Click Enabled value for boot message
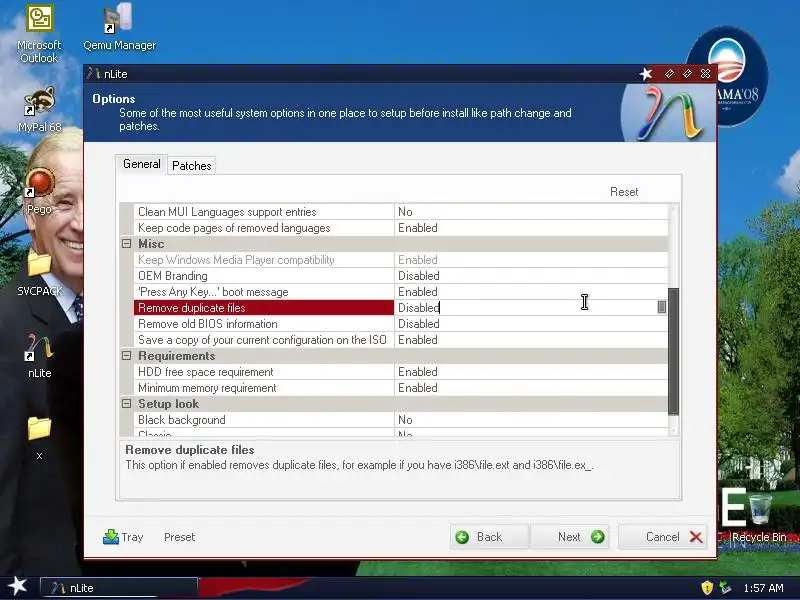The image size is (800, 600). pyautogui.click(x=531, y=292)
